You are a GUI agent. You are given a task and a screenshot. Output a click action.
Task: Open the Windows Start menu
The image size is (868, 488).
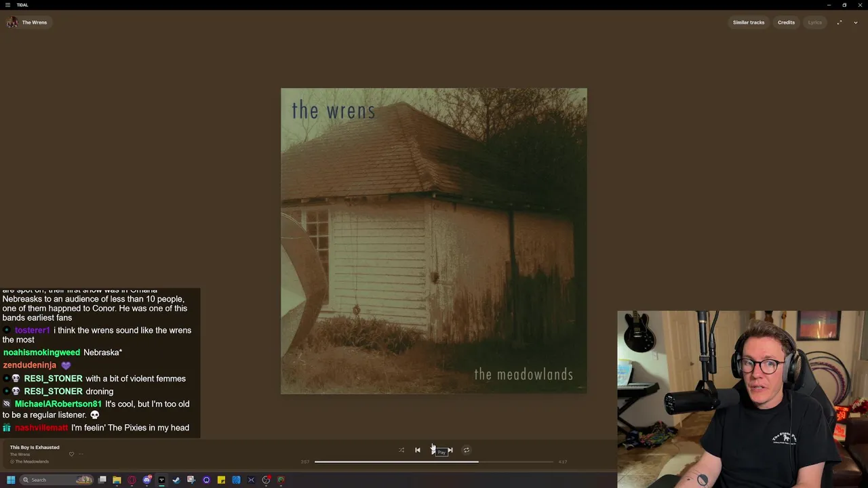pyautogui.click(x=11, y=480)
